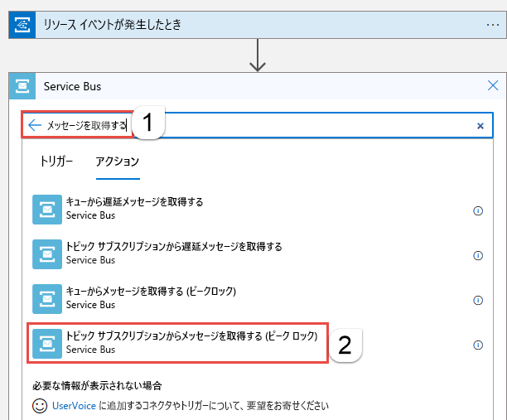Open the ellipsis menu on resource event trigger
Screen dimensions: 507x420
tap(492, 25)
